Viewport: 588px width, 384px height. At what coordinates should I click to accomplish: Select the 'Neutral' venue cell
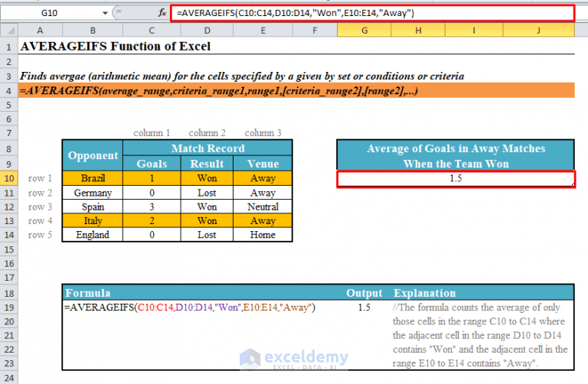coord(263,207)
